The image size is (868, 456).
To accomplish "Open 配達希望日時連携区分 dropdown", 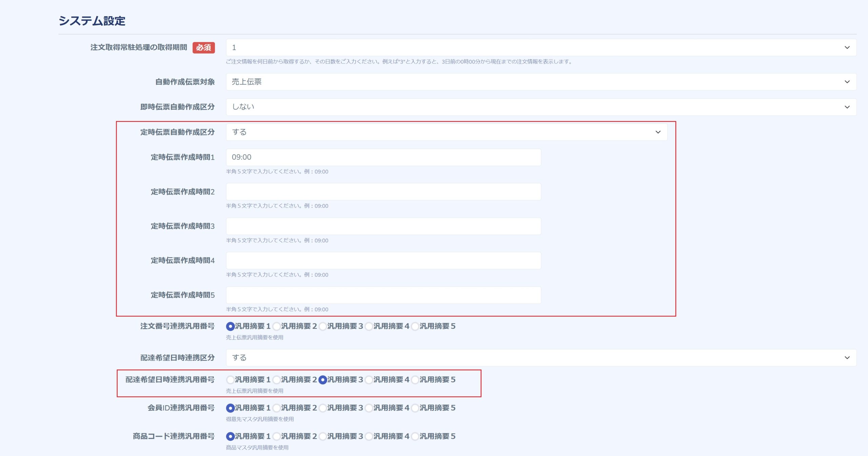I will (541, 358).
